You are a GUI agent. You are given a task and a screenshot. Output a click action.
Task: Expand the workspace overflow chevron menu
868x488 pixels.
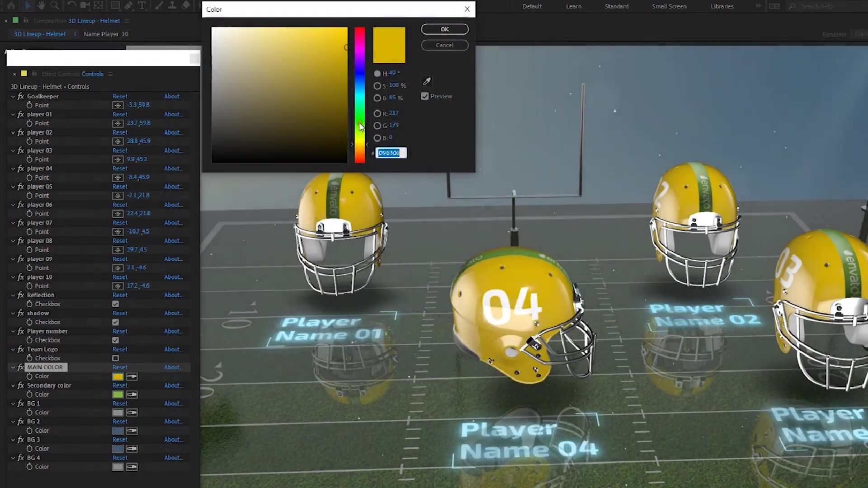pos(758,6)
